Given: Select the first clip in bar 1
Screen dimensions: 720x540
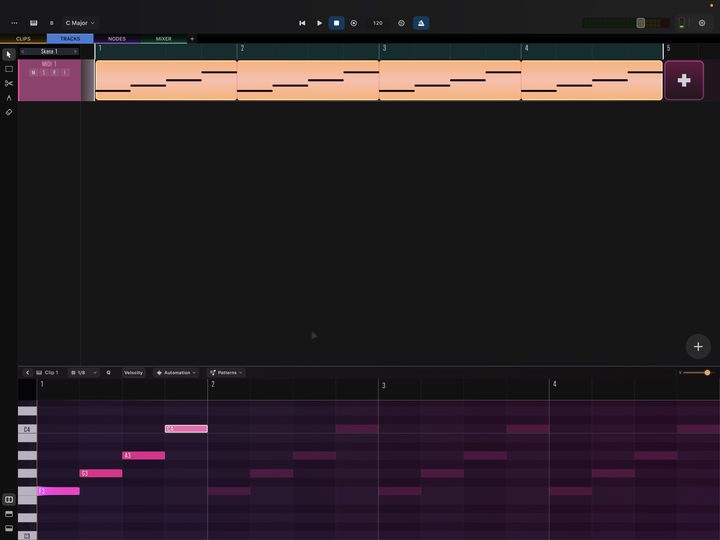Looking at the screenshot, I should [x=166, y=80].
